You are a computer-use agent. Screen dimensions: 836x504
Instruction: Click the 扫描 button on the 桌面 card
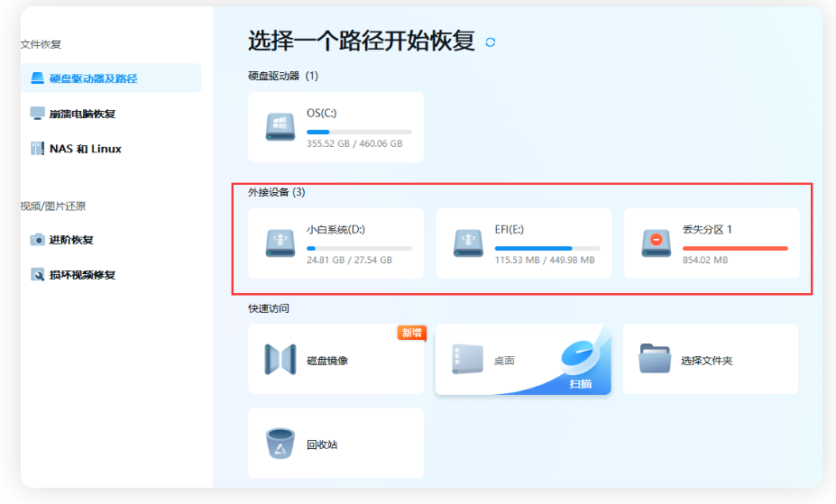(x=581, y=384)
